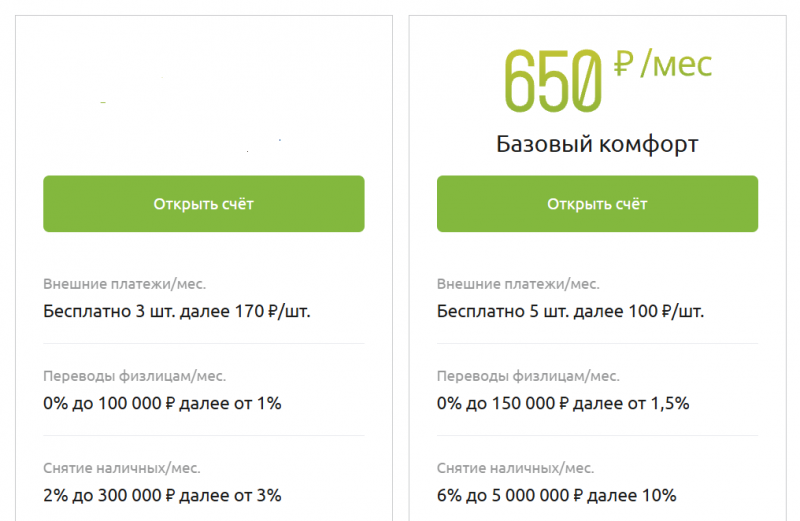This screenshot has height=521, width=800.
Task: Click the ruble sign in the 170 ₽/шт. text
Action: [275, 312]
